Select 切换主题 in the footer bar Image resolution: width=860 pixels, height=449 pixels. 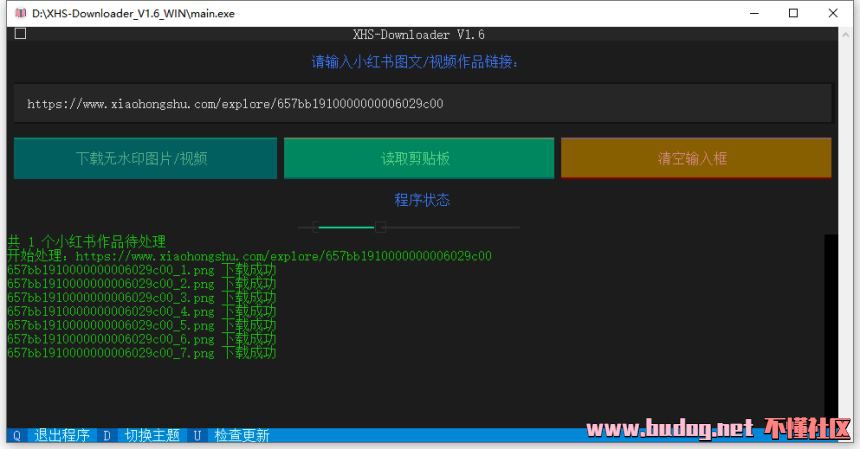click(x=152, y=435)
